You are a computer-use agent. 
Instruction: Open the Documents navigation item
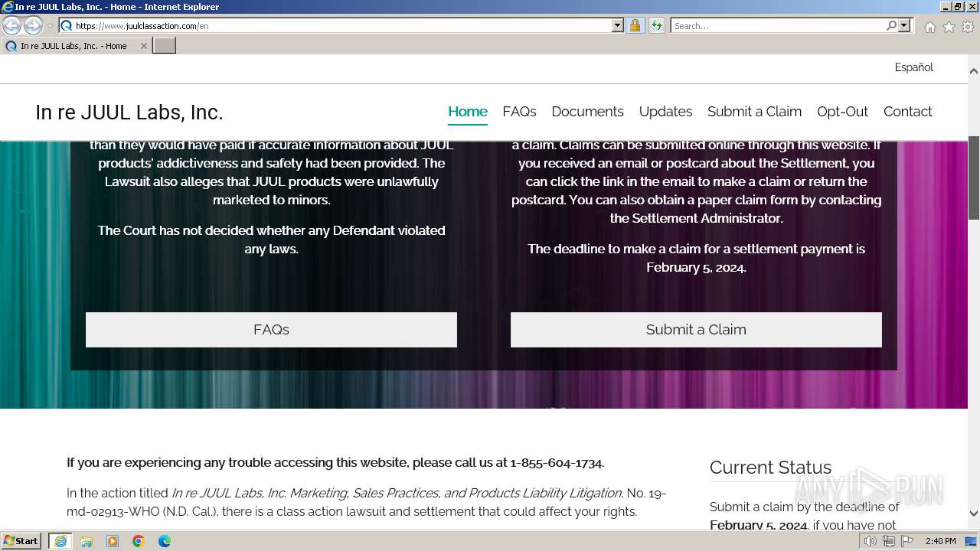pyautogui.click(x=587, y=112)
